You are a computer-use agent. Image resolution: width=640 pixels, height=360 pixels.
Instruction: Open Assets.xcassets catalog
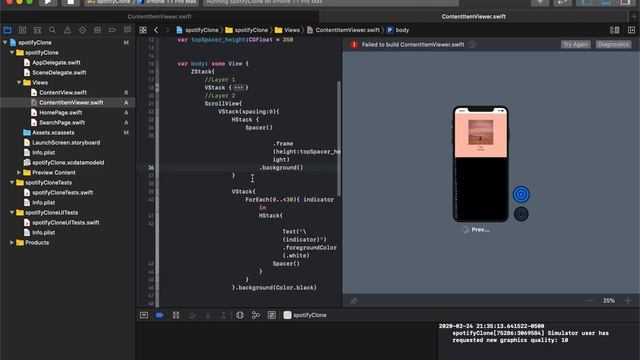pos(53,133)
